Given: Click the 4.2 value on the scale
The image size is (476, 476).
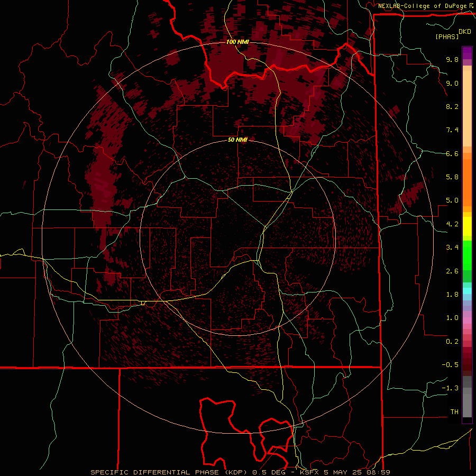Looking at the screenshot, I should [452, 224].
